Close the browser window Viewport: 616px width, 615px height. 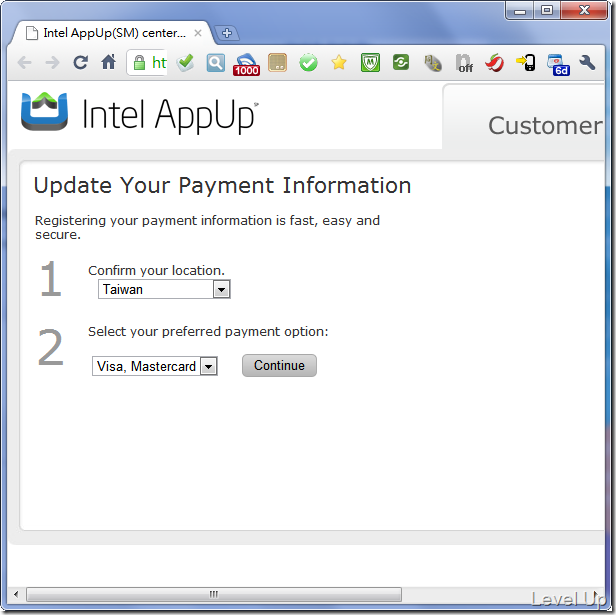[x=584, y=11]
